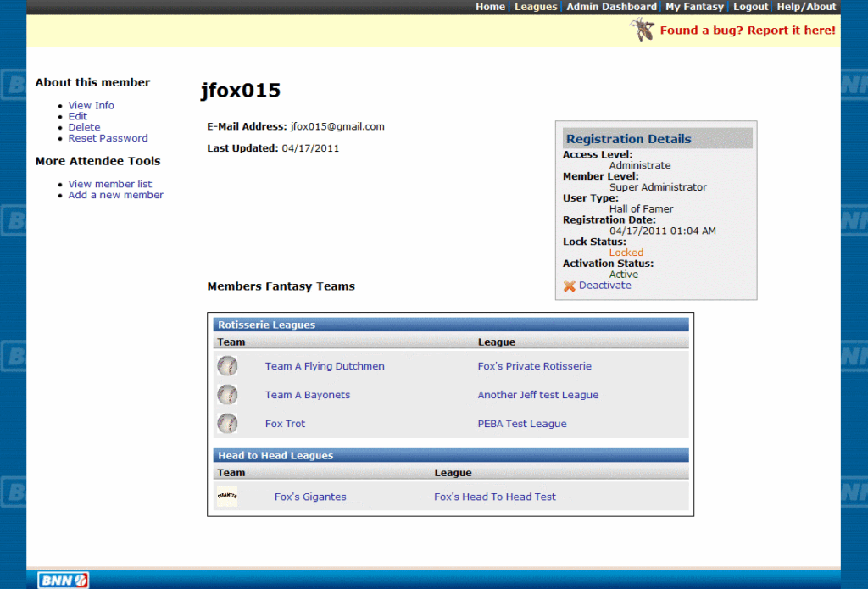This screenshot has height=589, width=868.
Task: Open Fox's Head To Head Test league
Action: (x=495, y=497)
